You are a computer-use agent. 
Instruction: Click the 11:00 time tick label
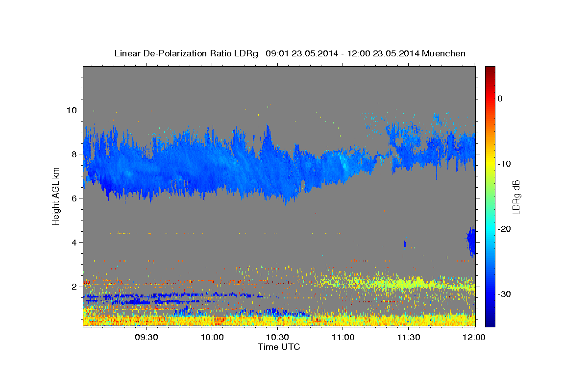(343, 337)
